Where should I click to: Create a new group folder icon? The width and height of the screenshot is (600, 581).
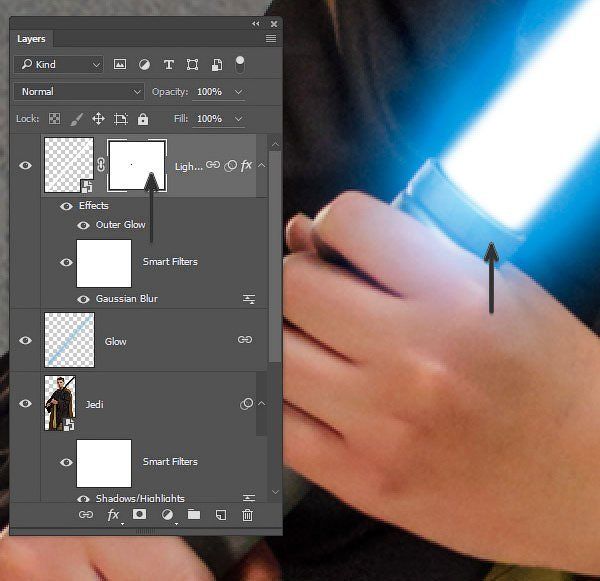(194, 514)
